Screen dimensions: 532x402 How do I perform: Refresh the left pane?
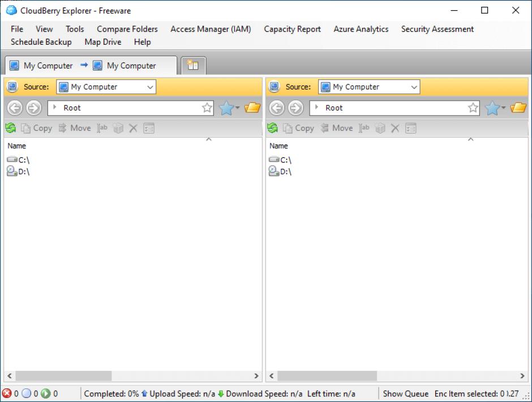[11, 128]
